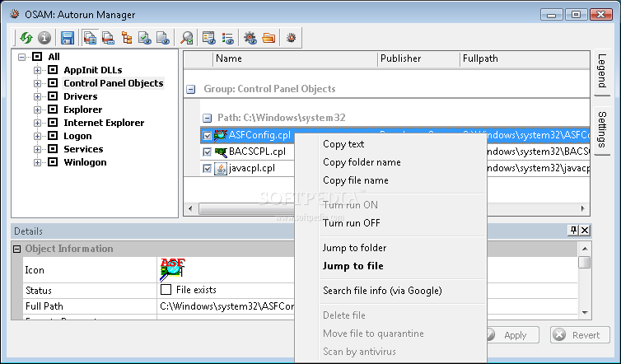Click the small gear icon ending the toolbar
This screenshot has height=364, width=621.
pos(291,38)
